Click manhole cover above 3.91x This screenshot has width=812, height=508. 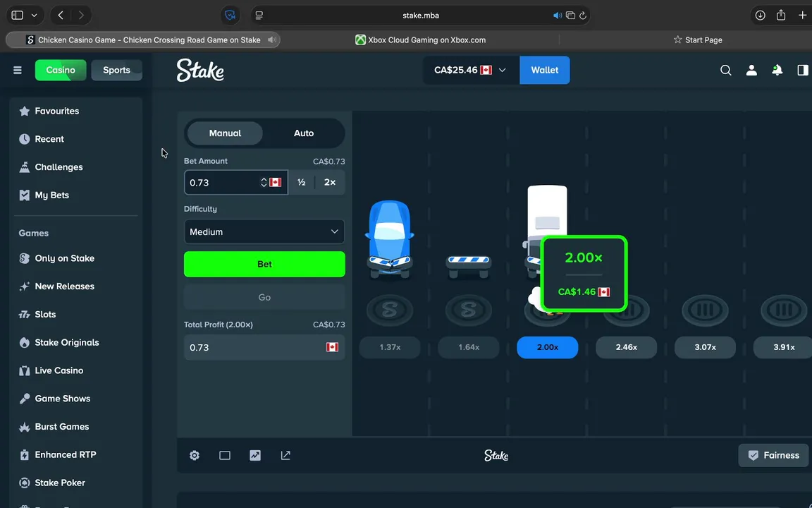click(x=784, y=310)
